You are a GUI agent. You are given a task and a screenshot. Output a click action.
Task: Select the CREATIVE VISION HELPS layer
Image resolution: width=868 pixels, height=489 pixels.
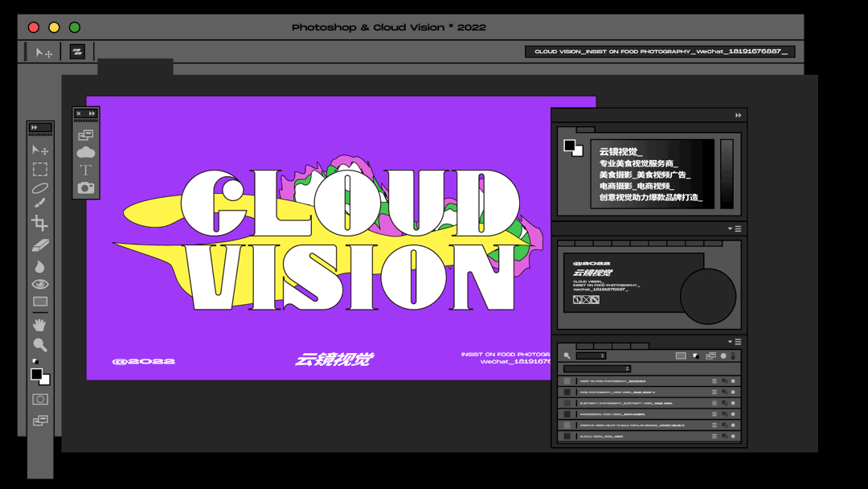pos(649,425)
